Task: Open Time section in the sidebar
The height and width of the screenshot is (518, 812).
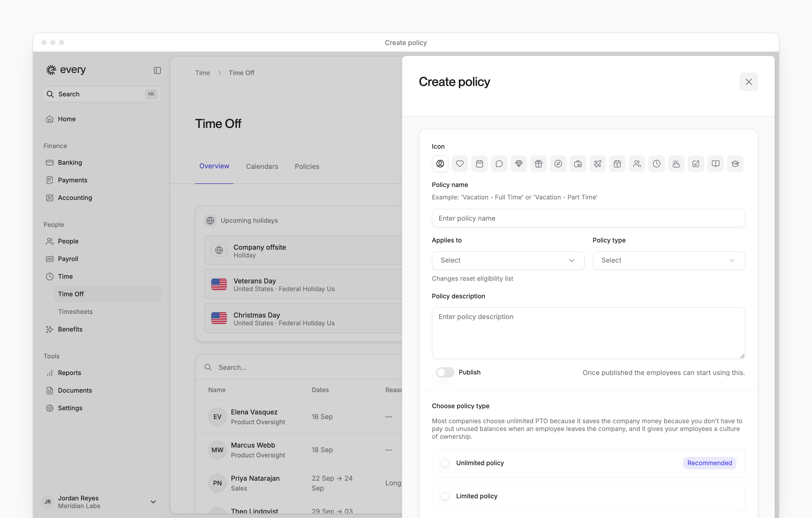Action: click(x=101, y=277)
